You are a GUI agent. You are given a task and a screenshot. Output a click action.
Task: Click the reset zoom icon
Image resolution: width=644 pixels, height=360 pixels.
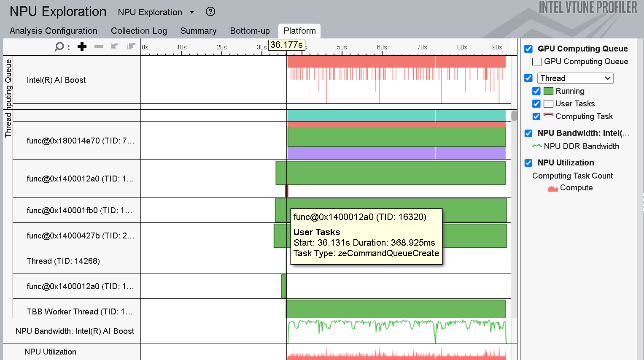pyautogui.click(x=132, y=46)
